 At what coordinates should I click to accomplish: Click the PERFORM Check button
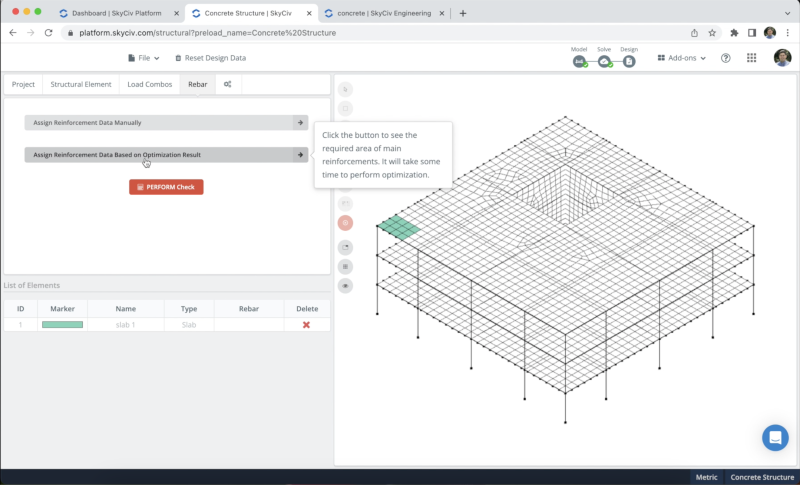coord(166,187)
